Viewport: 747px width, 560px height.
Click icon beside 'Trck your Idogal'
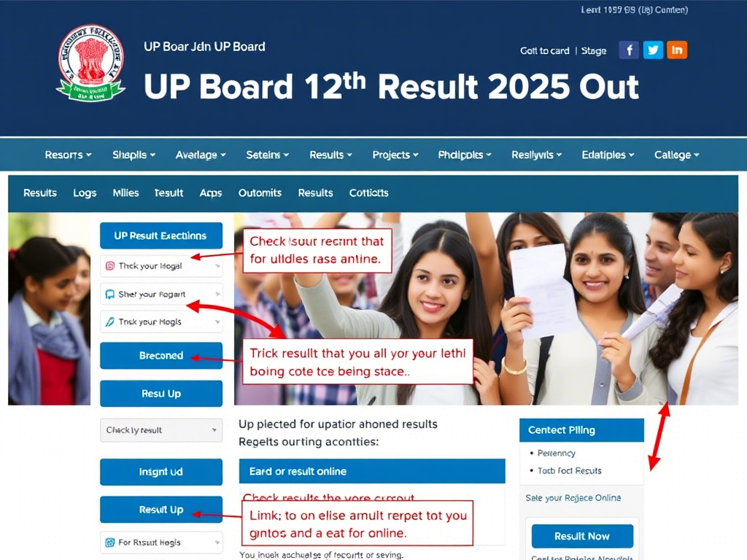[110, 265]
